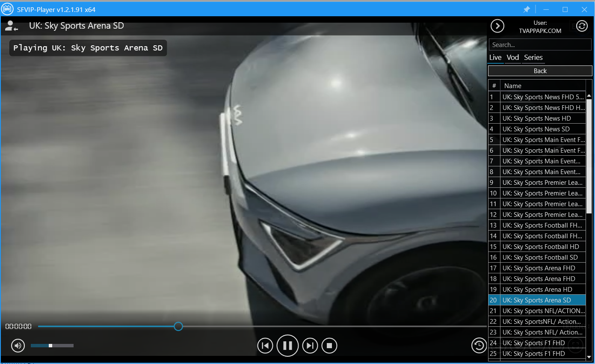Click the TVAPPAPK.COM user name
Viewport: 595px width, 364px height.
tap(540, 31)
